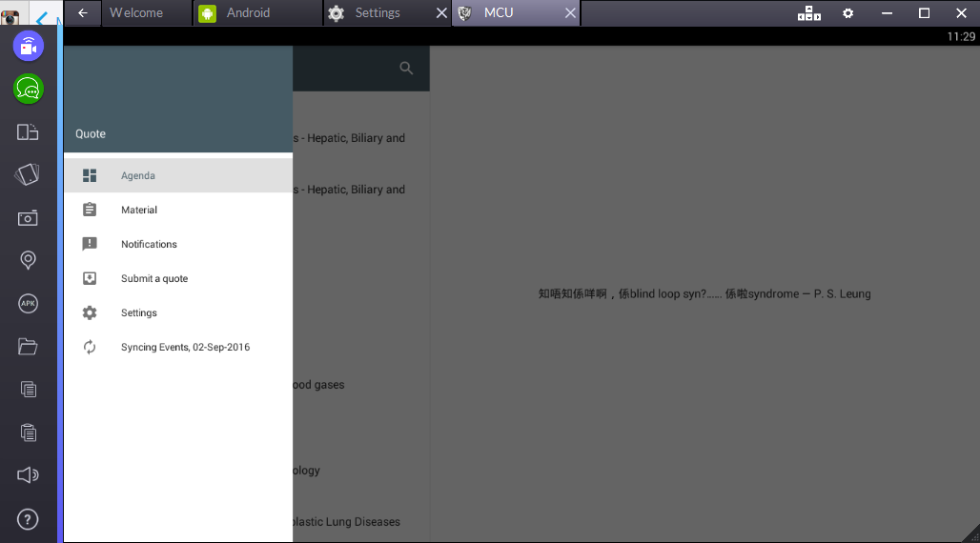Open the green chat bubble icon
The image size is (980, 543).
pos(29,90)
